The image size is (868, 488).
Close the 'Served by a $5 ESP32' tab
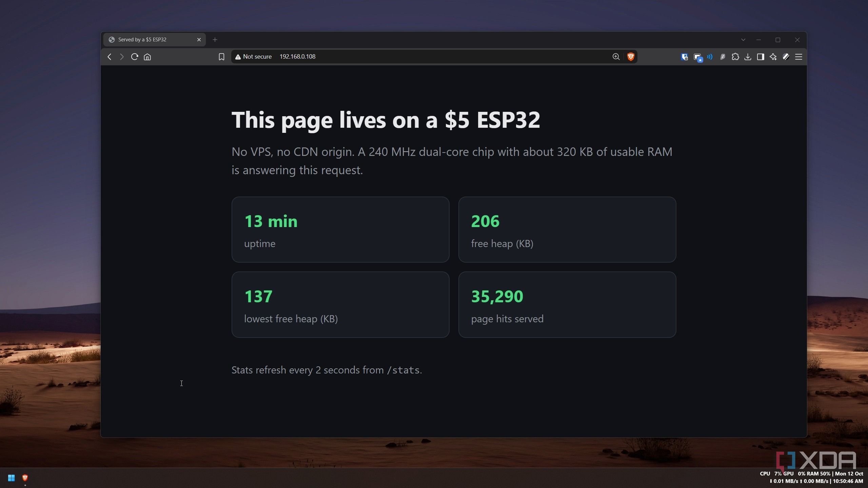click(199, 40)
